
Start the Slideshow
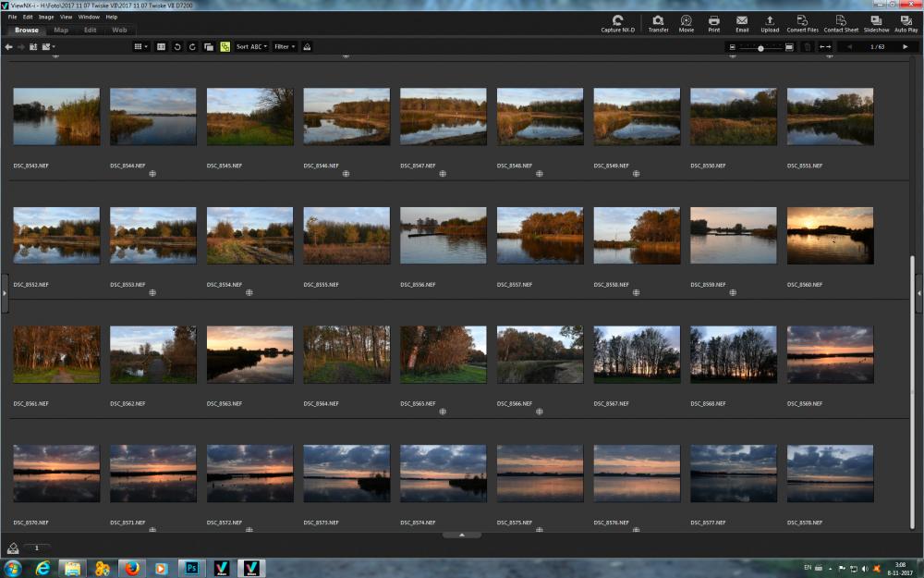(x=876, y=24)
